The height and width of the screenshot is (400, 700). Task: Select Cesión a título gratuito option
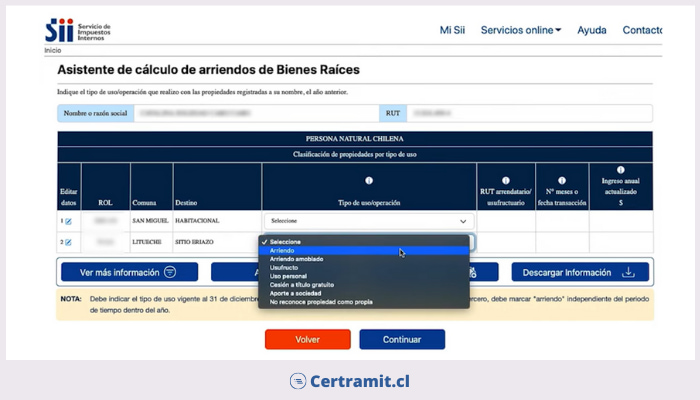pyautogui.click(x=363, y=284)
